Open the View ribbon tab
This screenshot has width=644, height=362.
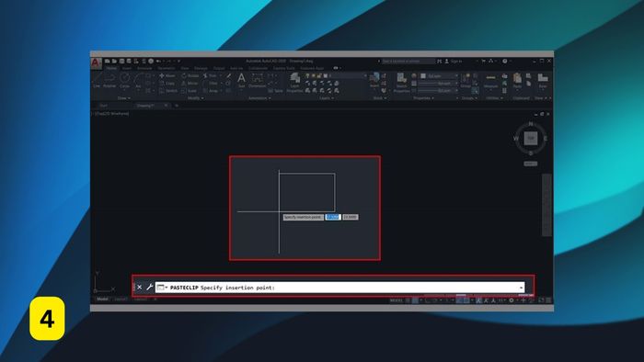[x=185, y=68]
